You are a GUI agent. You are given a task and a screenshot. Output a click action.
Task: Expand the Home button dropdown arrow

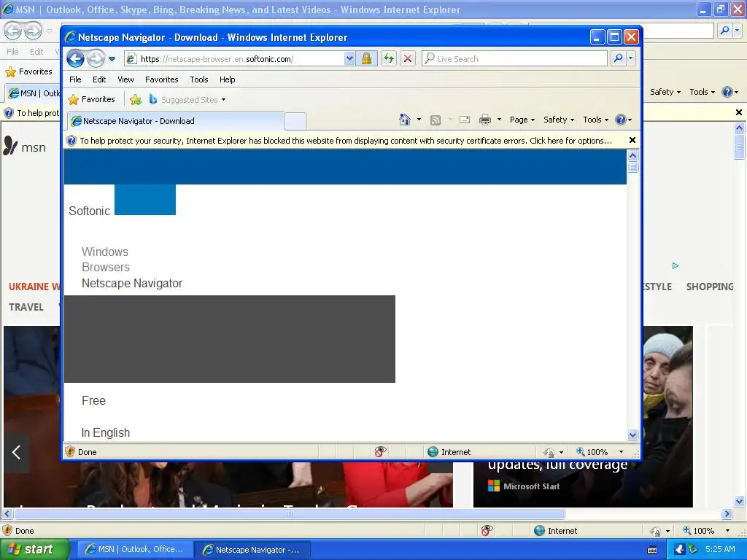pos(419,120)
